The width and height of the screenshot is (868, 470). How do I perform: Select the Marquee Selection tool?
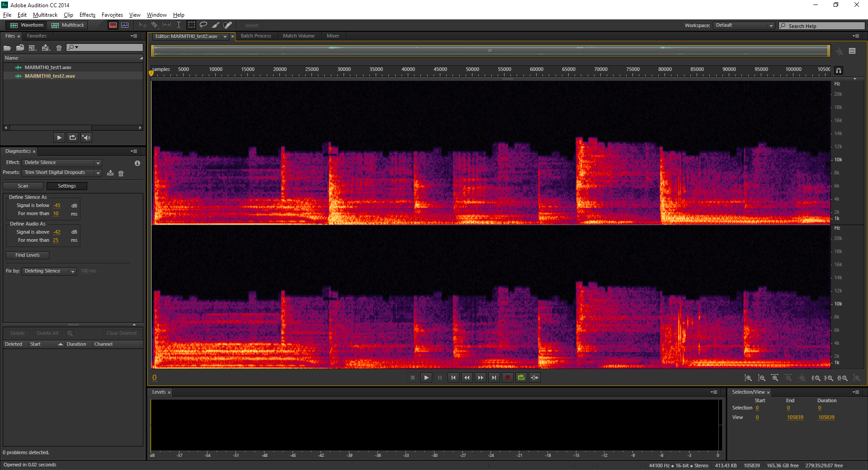[192, 25]
